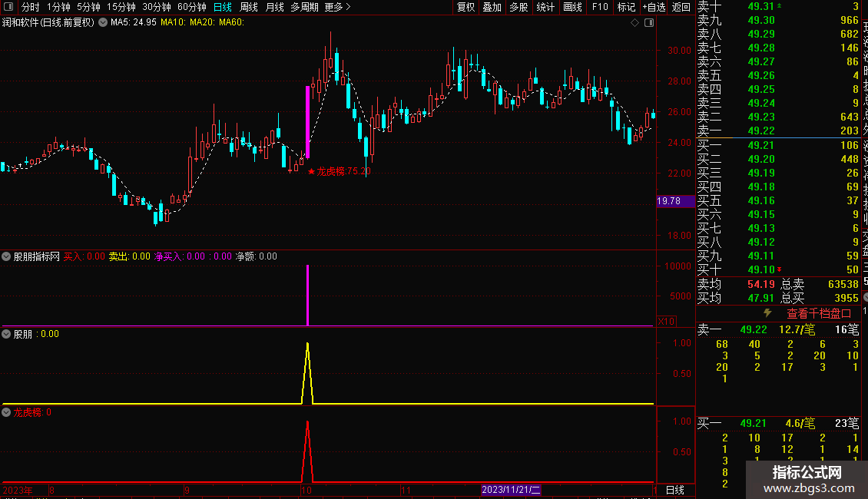Select the 5分钟 period tab

[88, 7]
